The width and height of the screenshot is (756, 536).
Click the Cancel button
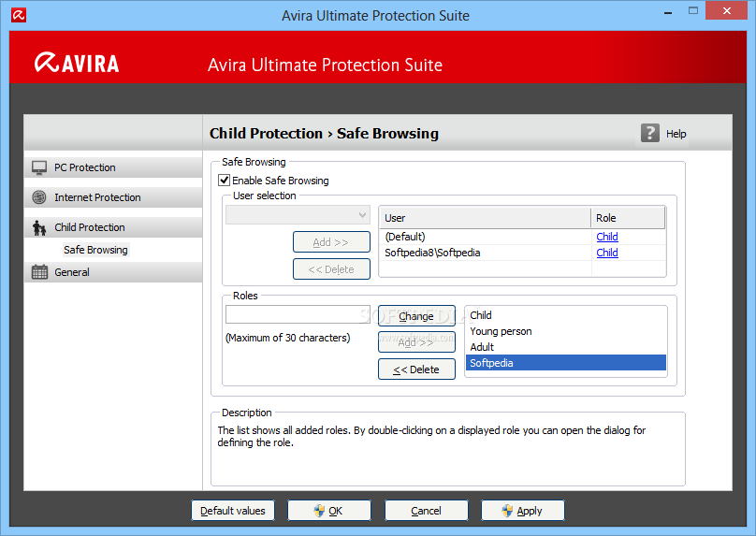click(x=427, y=511)
